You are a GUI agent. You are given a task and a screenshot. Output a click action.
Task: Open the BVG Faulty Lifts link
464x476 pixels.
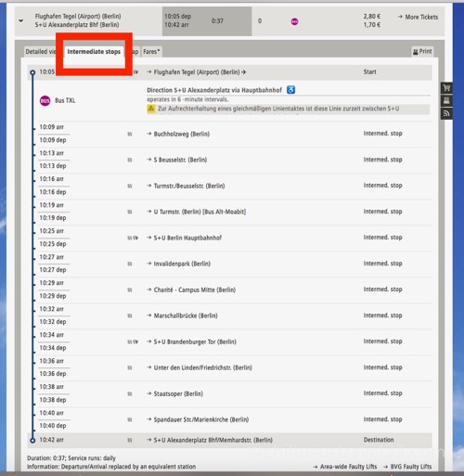pyautogui.click(x=407, y=467)
